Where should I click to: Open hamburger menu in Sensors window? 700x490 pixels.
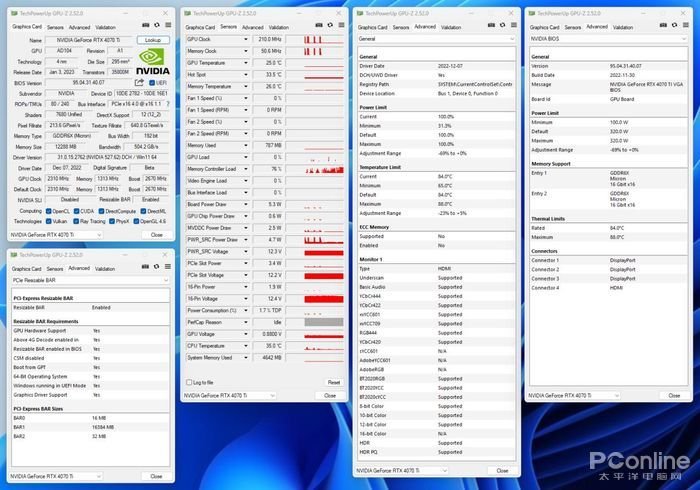click(x=341, y=25)
